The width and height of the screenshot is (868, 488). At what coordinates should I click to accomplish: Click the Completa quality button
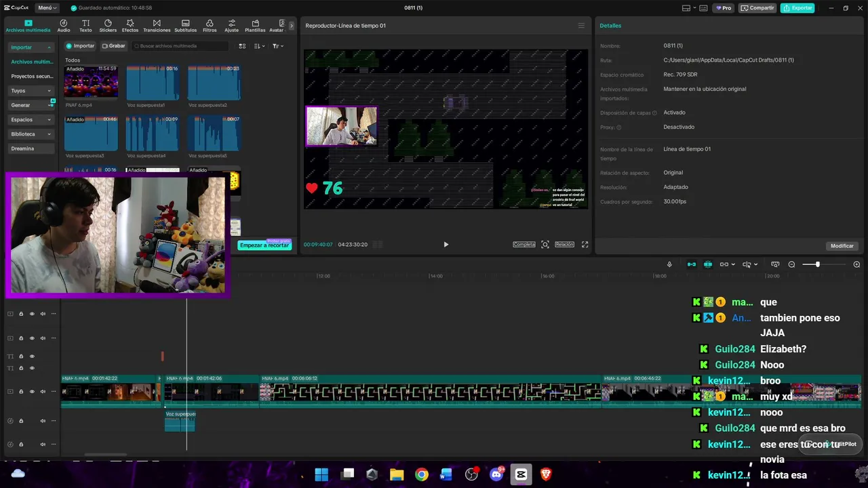[524, 245]
